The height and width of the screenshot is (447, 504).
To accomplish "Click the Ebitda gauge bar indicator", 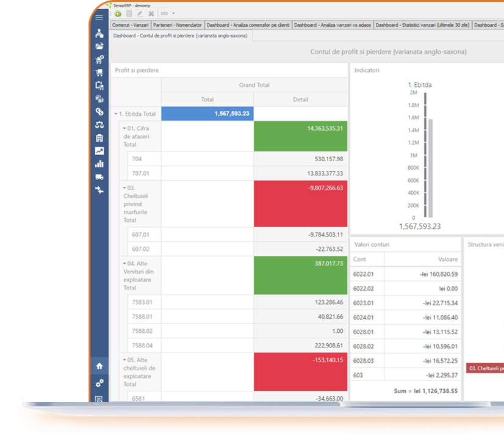I will pyautogui.click(x=431, y=165).
